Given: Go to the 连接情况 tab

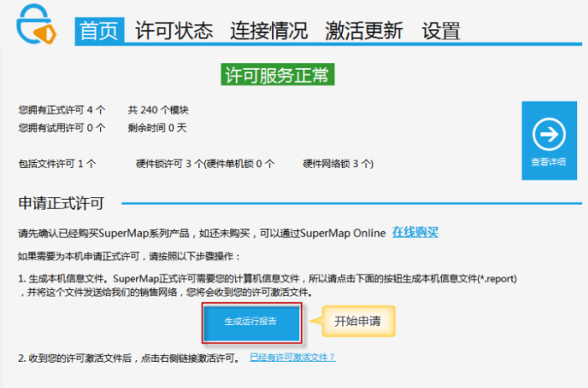Looking at the screenshot, I should tap(269, 31).
